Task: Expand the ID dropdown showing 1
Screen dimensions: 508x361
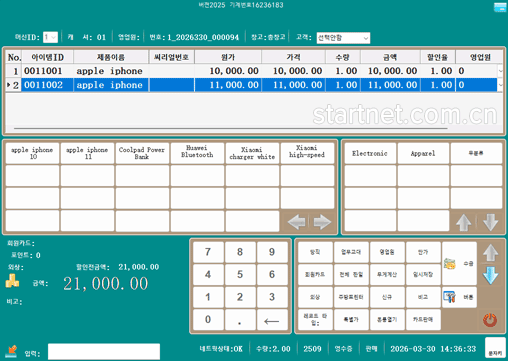Action: [51, 37]
